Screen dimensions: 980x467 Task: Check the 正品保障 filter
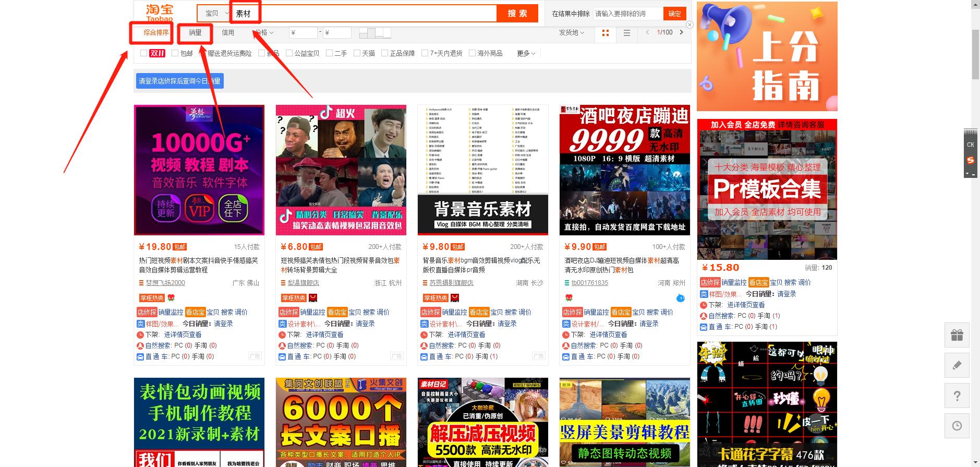(x=384, y=53)
